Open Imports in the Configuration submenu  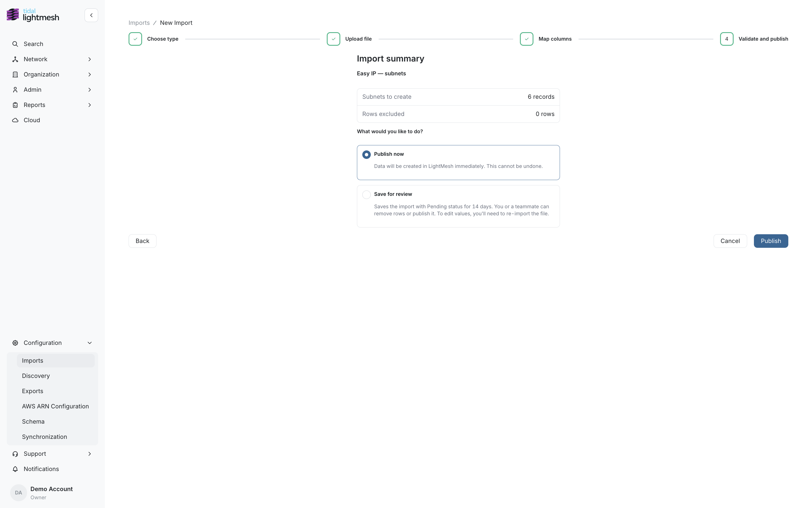coord(56,360)
